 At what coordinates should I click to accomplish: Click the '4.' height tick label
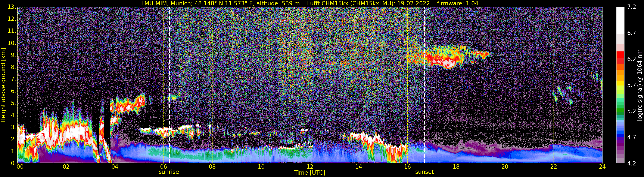point(13,115)
